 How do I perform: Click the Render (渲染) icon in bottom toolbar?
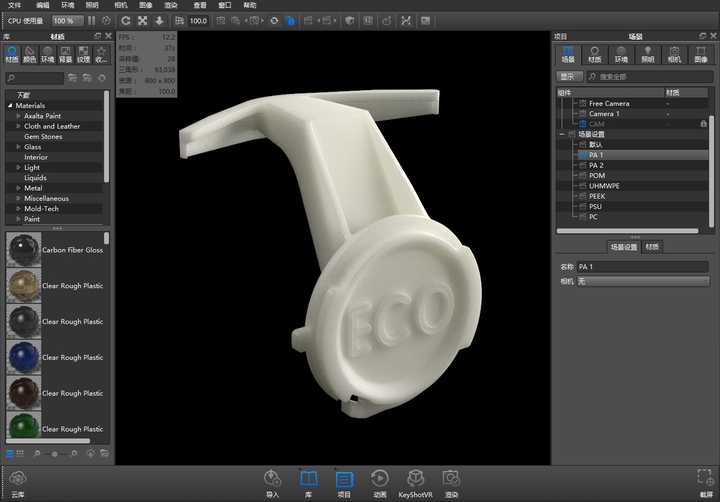pyautogui.click(x=451, y=481)
